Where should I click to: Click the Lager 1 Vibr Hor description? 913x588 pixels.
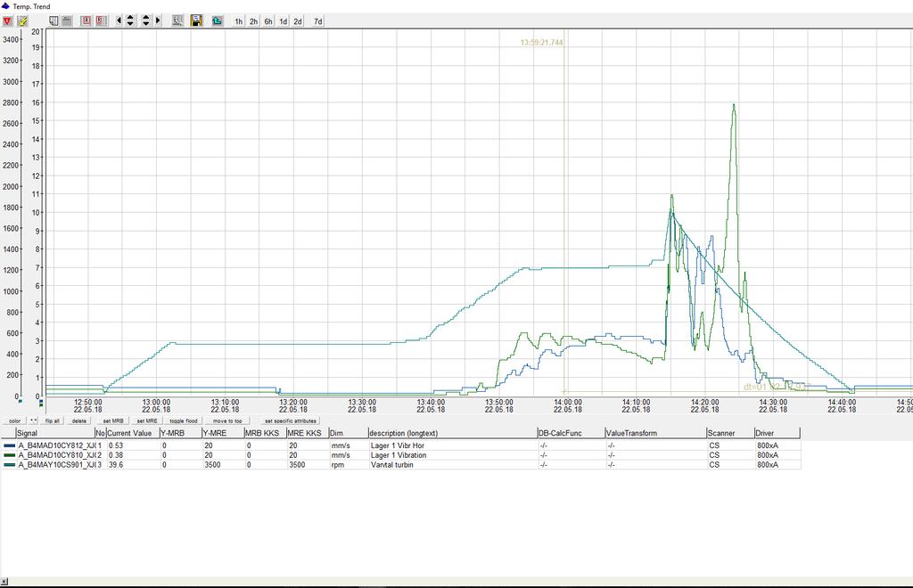pos(398,445)
